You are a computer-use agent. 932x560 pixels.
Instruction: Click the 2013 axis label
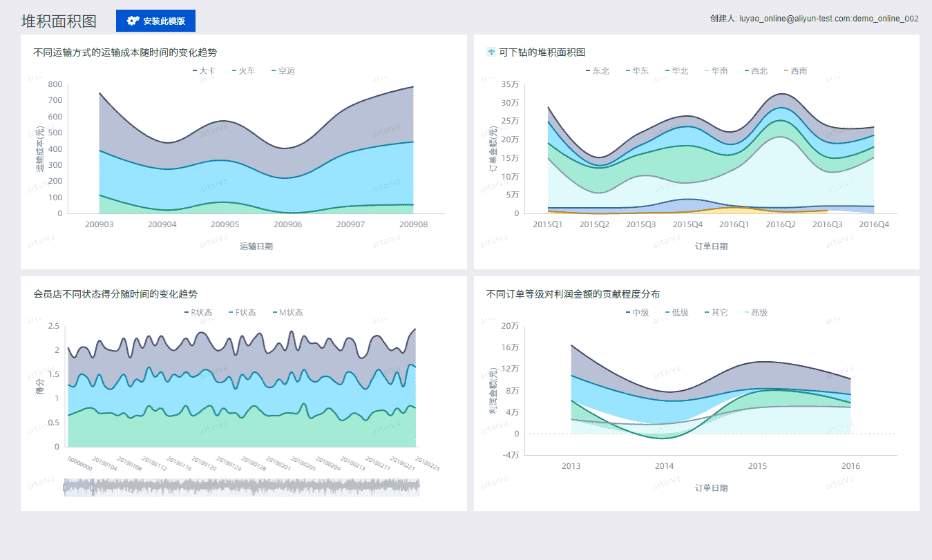(571, 466)
